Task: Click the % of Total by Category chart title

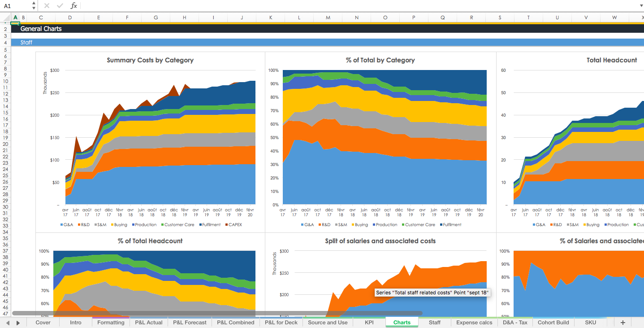Action: (x=380, y=60)
